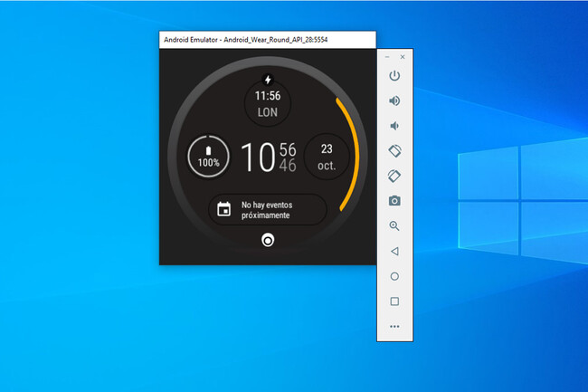Tap the Overview square button
The height and width of the screenshot is (392, 588).
click(x=394, y=301)
